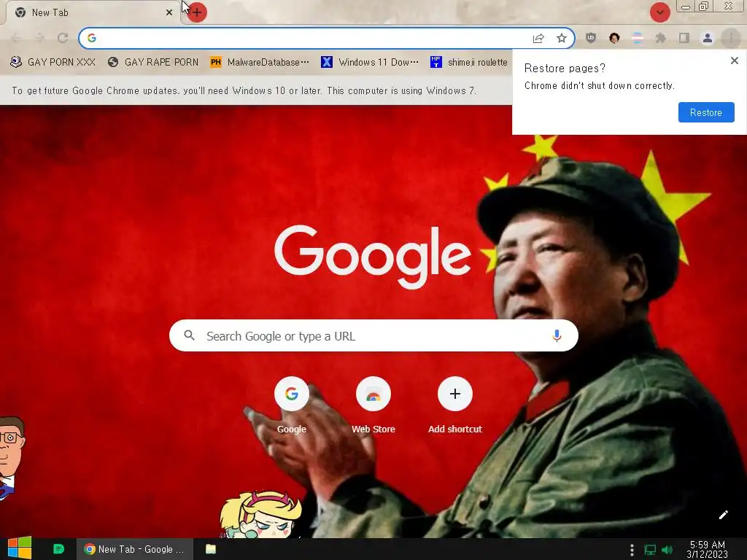Open File Explorer from the taskbar
The width and height of the screenshot is (747, 560).
click(x=211, y=549)
